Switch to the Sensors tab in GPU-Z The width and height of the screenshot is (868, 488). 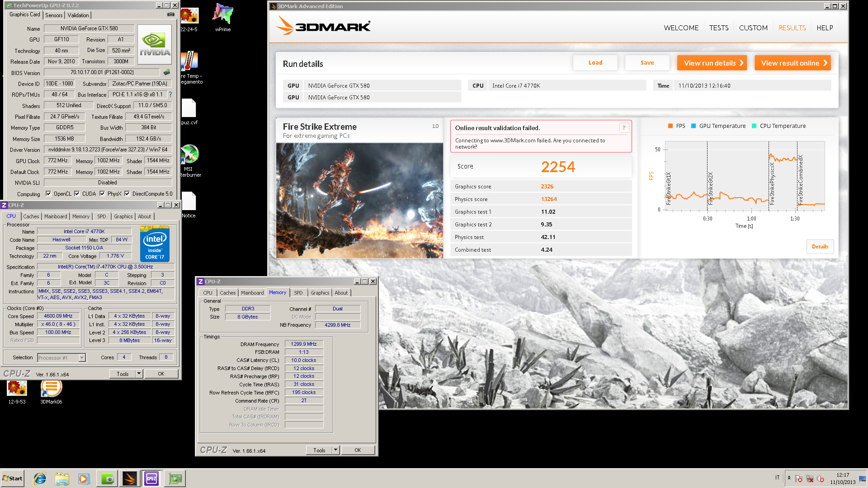[x=54, y=15]
